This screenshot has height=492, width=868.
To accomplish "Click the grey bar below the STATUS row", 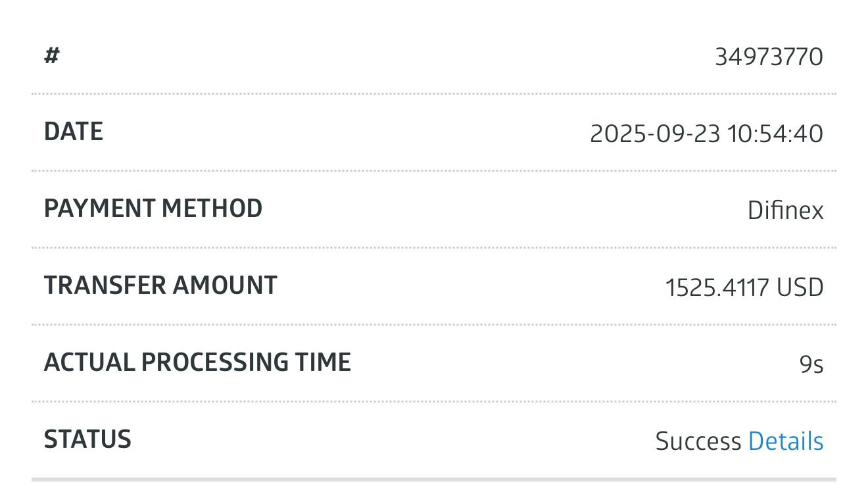I will [434, 480].
